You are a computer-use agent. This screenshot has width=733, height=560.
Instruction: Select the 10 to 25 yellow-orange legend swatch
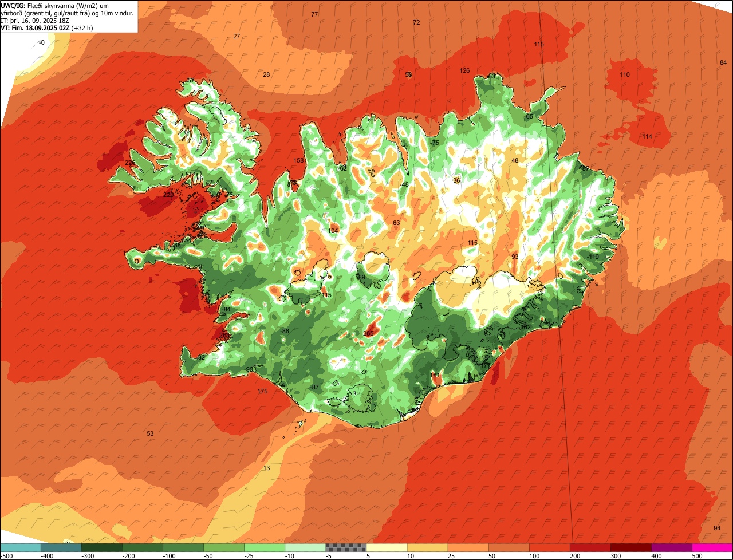(427, 547)
